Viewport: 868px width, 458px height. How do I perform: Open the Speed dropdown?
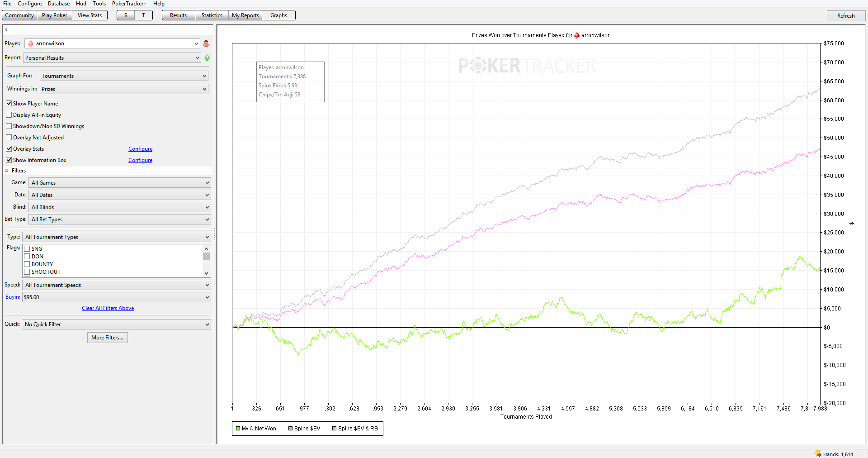tap(117, 285)
